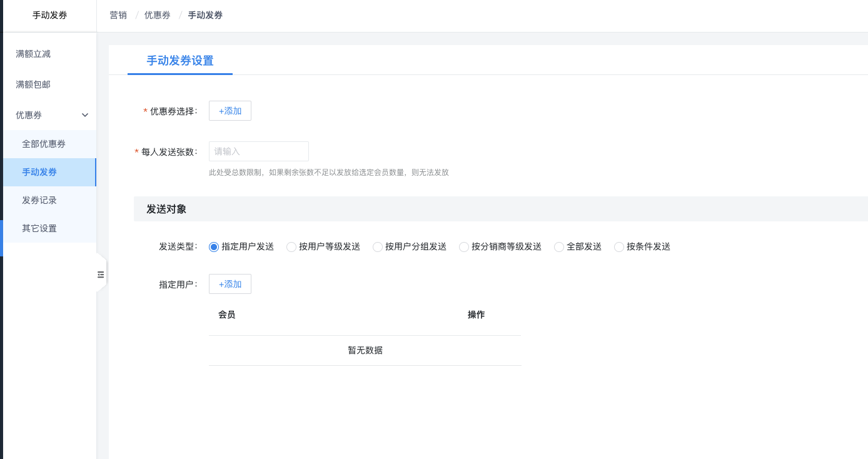Select the 按分销商等级发送 radio button
The height and width of the screenshot is (459, 868).
(463, 247)
